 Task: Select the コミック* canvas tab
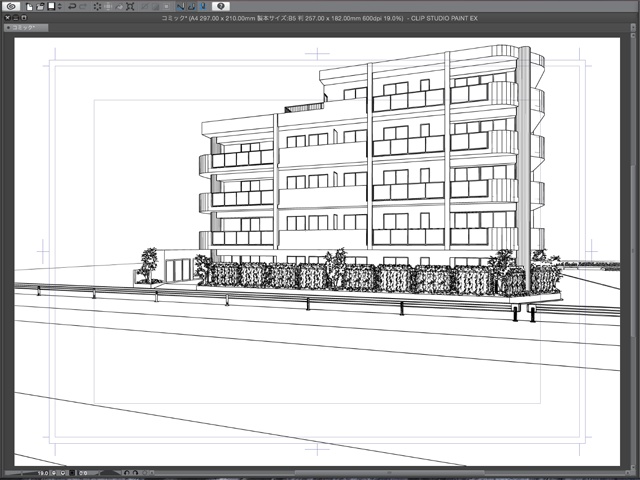26,28
